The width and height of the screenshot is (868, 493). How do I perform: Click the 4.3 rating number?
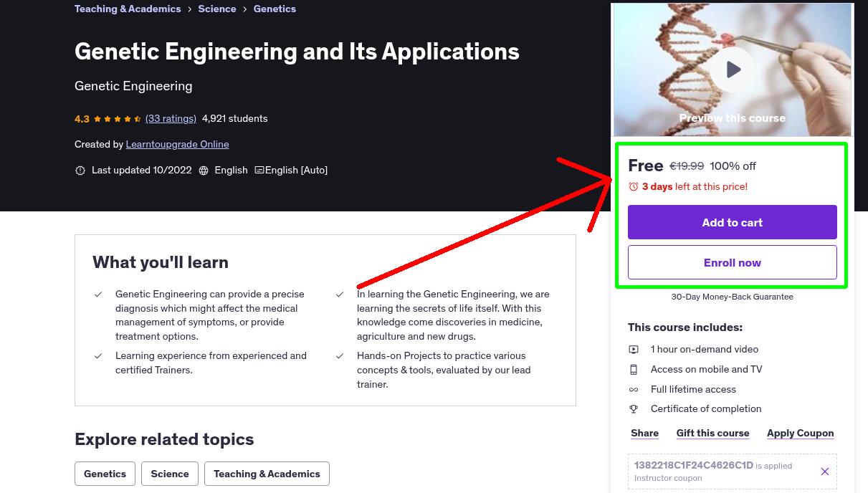coord(82,119)
